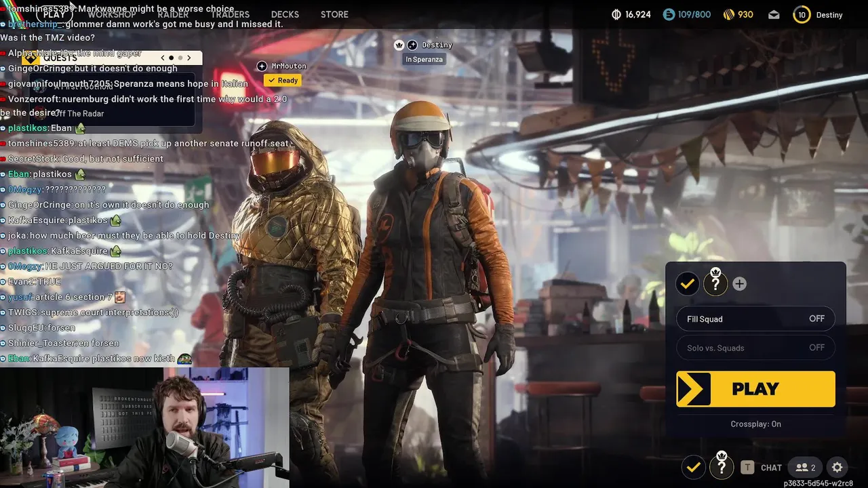This screenshot has width=868, height=488.
Task: Click the Destiny profile name at top right
Action: coord(829,15)
